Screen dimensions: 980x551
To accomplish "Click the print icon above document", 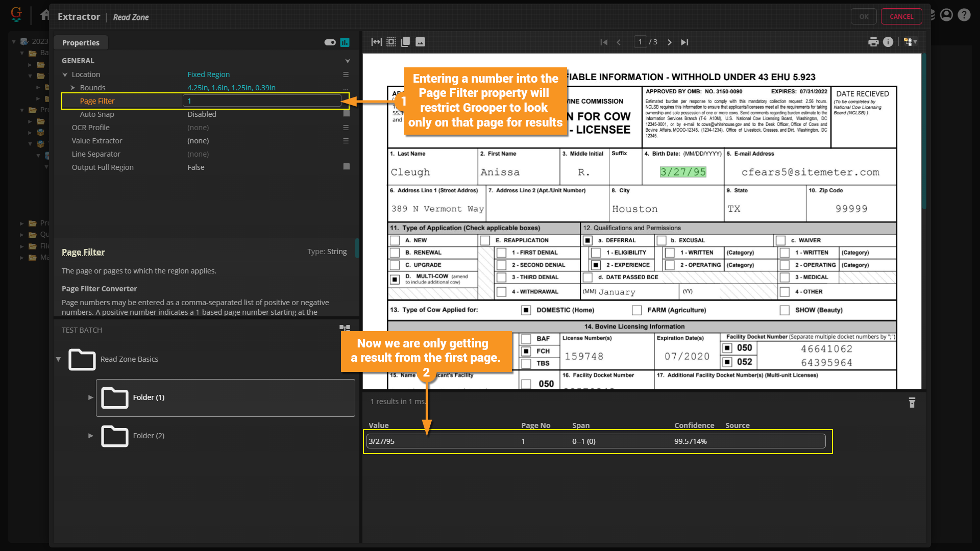I will point(873,42).
